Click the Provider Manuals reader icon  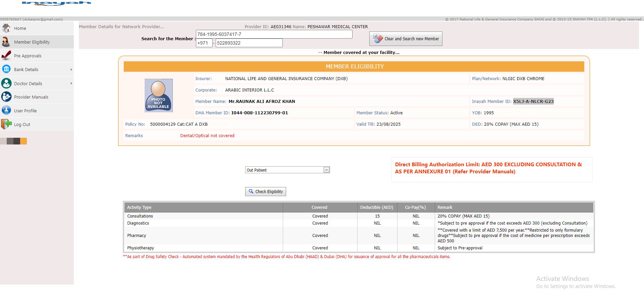6,97
